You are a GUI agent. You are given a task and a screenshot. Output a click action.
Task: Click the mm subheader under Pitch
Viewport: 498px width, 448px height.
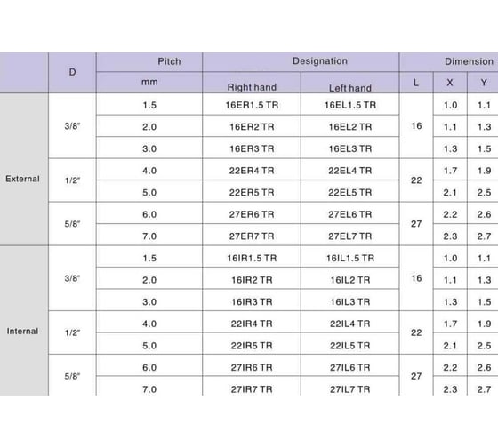pos(149,82)
